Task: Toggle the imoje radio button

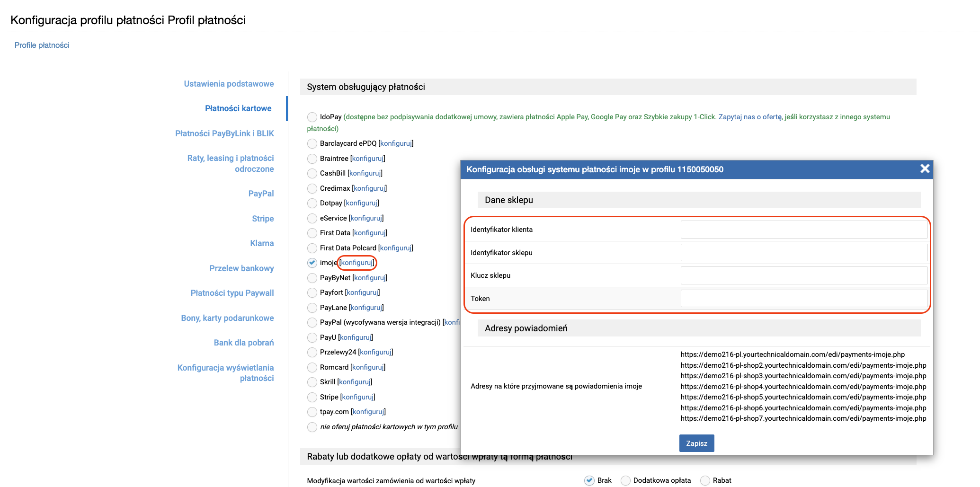Action: point(312,263)
